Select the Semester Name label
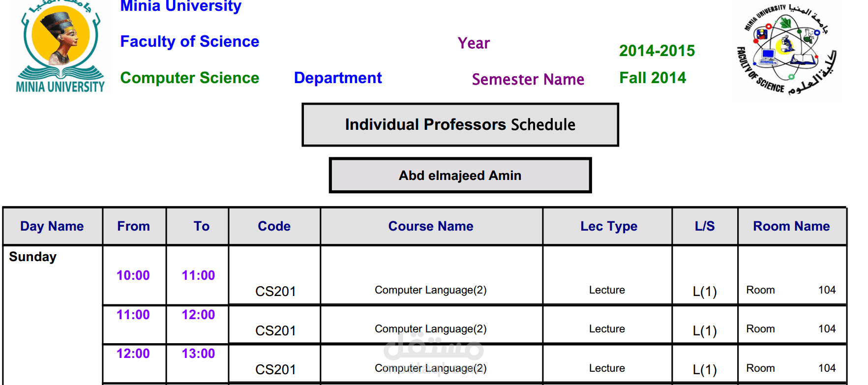This screenshot has height=385, width=868. [x=528, y=79]
